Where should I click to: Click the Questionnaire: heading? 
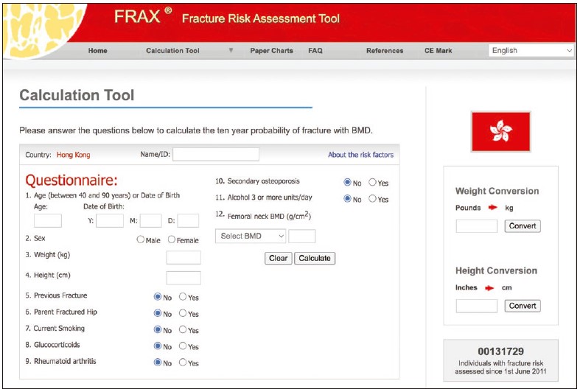pos(71,181)
